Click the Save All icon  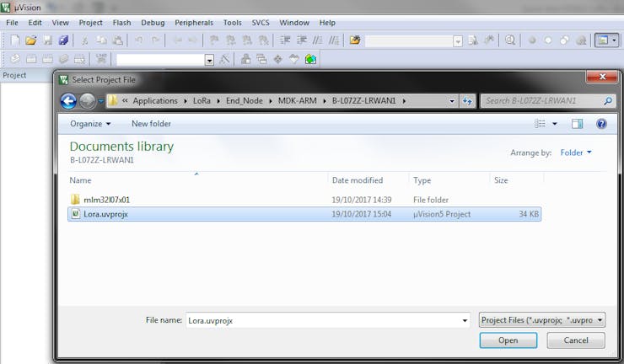(63, 40)
